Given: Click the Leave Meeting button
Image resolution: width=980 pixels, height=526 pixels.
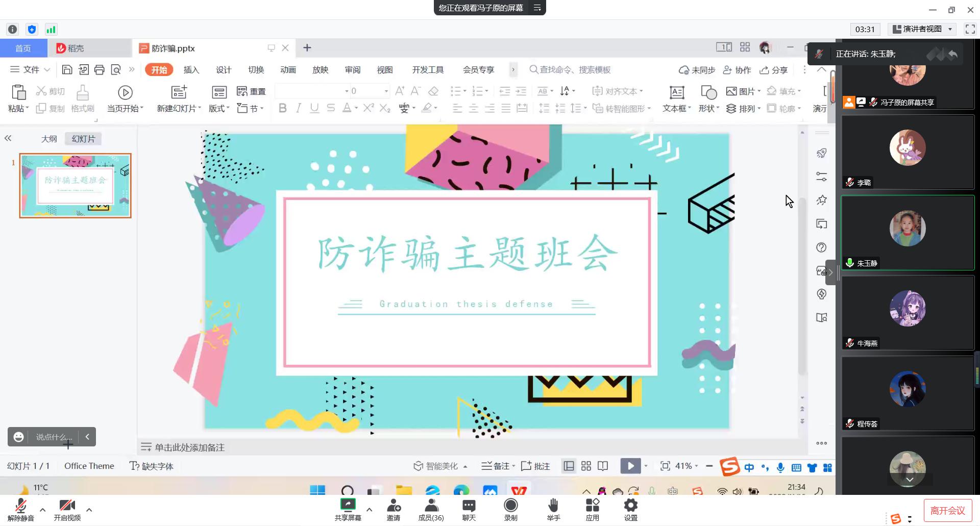Looking at the screenshot, I should [947, 510].
